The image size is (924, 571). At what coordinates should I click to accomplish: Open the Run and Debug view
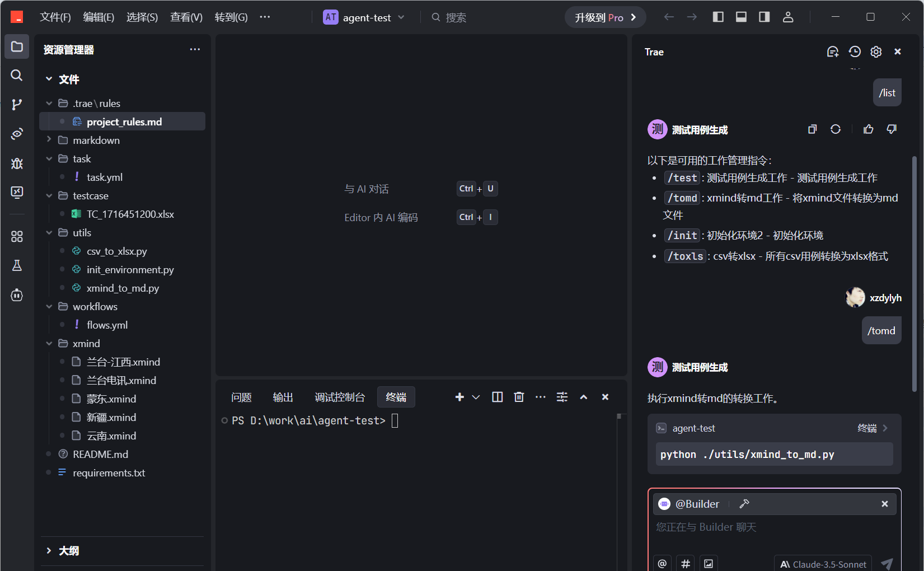click(17, 163)
